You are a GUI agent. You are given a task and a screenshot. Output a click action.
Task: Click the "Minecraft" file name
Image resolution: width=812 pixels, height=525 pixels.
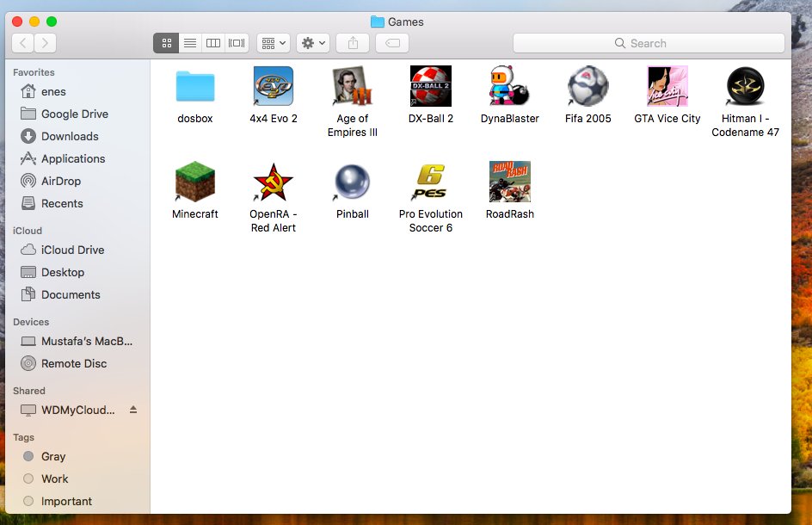[194, 214]
